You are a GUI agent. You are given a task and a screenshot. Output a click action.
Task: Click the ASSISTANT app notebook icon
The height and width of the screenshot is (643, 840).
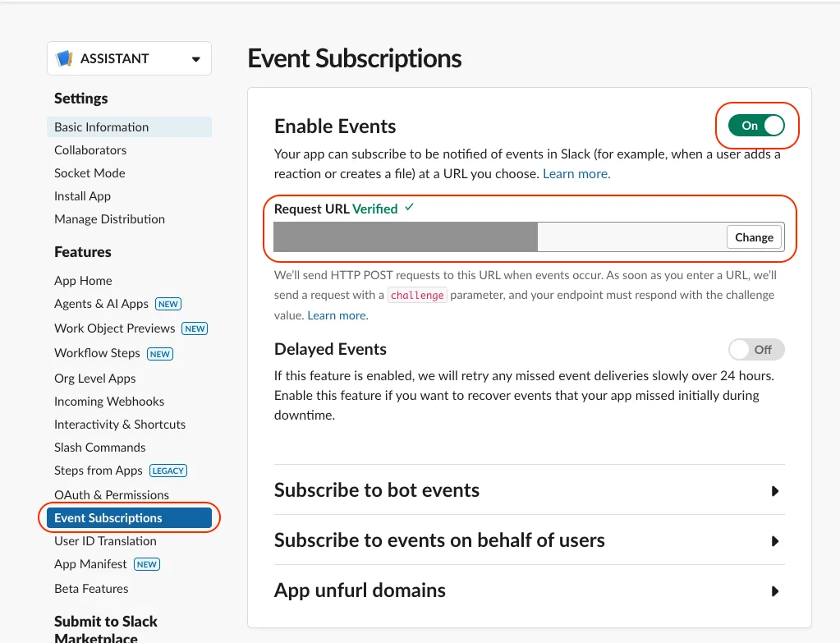point(64,58)
